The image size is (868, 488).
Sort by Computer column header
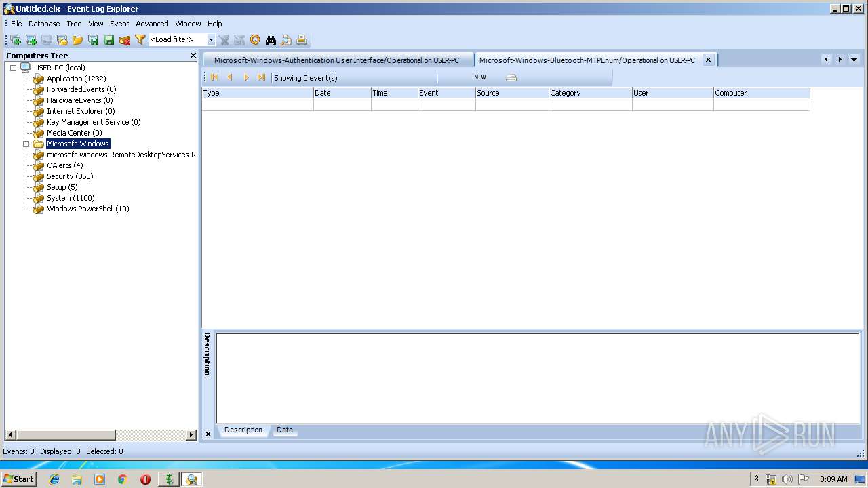pos(762,93)
